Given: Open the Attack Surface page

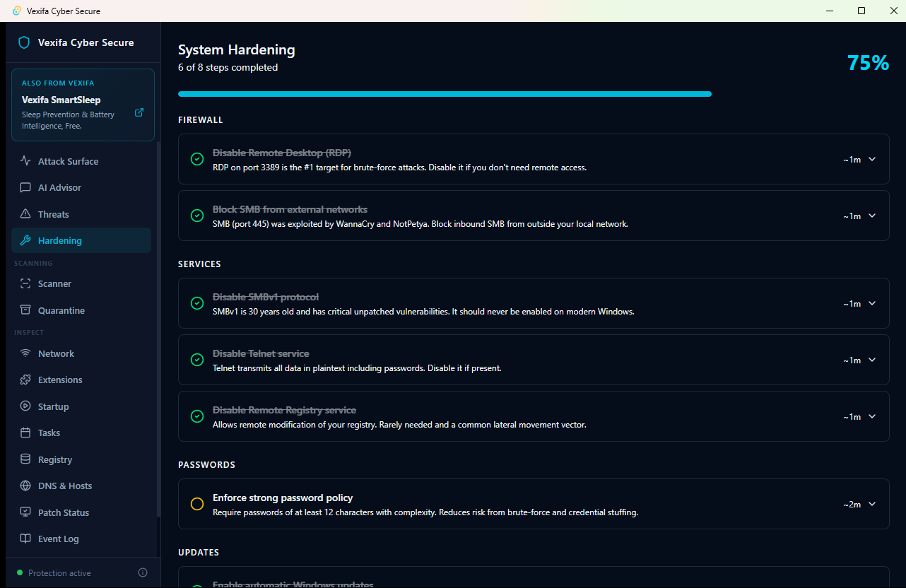Looking at the screenshot, I should (x=81, y=161).
